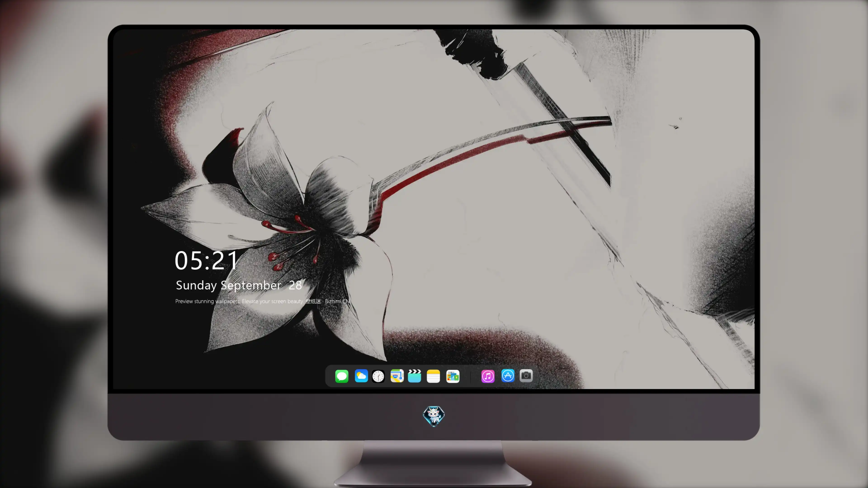The width and height of the screenshot is (868, 488).
Task: Open the Weather app in dock
Action: [x=361, y=376]
